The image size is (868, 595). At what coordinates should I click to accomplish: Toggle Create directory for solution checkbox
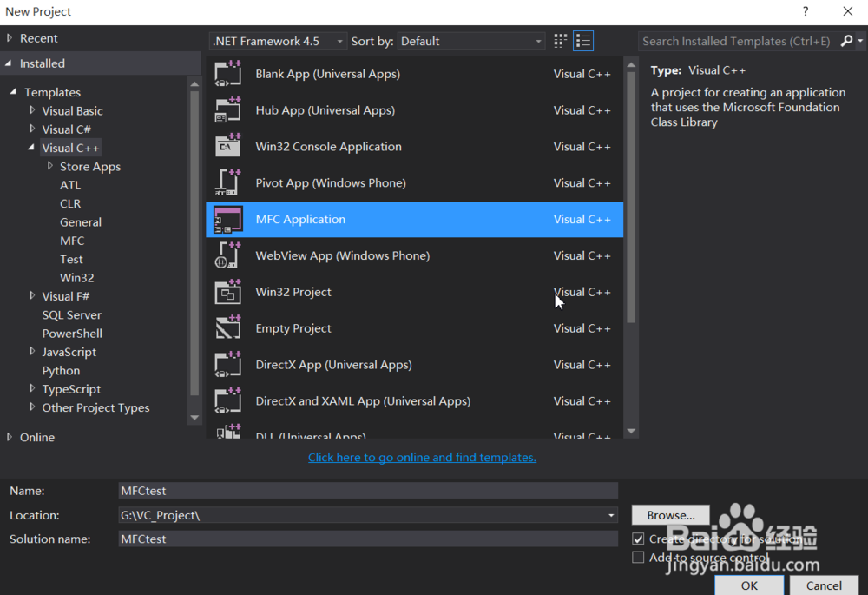click(x=638, y=539)
